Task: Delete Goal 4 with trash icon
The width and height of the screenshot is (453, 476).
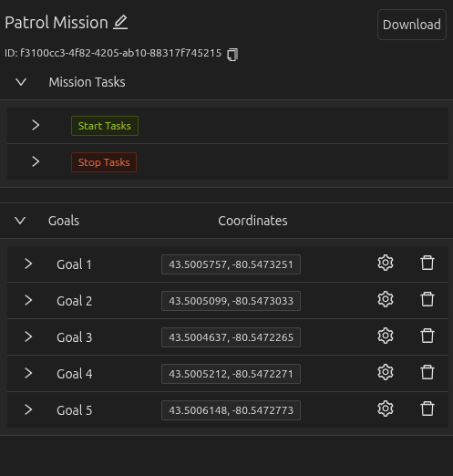Action: click(x=427, y=372)
